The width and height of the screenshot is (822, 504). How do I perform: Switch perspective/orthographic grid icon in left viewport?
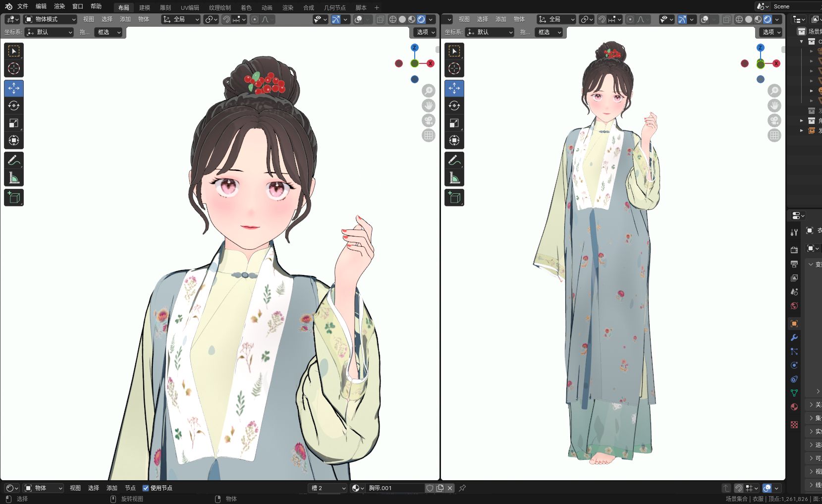tap(429, 135)
